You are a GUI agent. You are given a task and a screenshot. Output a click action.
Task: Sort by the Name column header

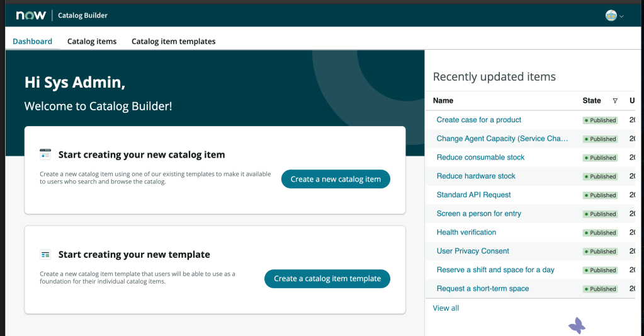click(443, 101)
